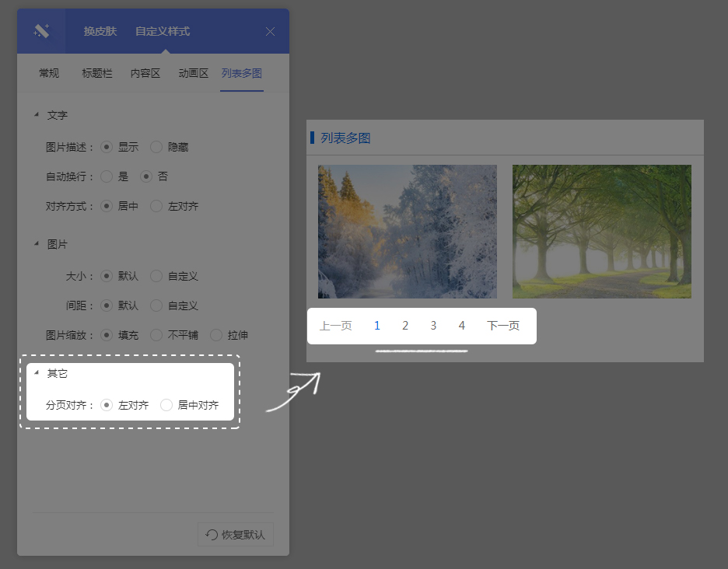Choose 不平铺 for 图片缩放
728x569 pixels.
(156, 335)
